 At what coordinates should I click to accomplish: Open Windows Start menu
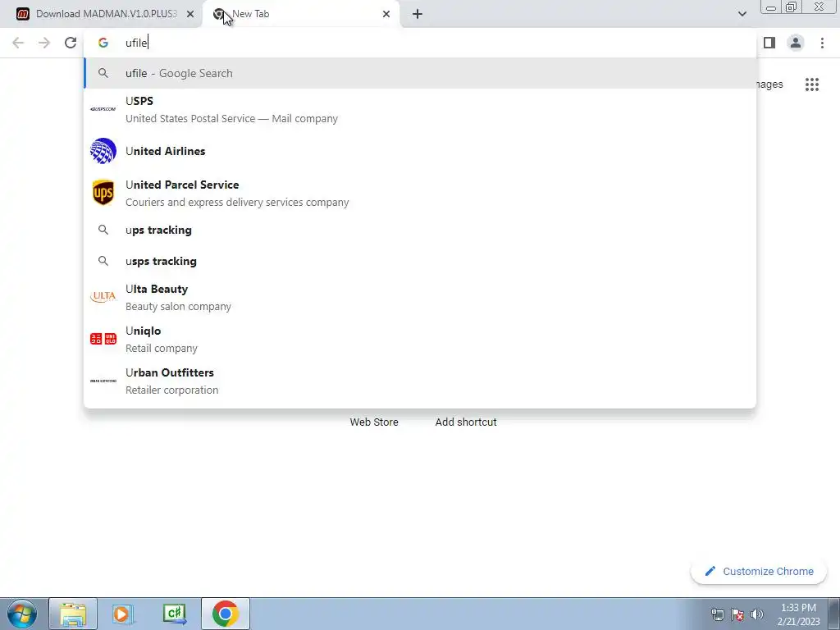point(21,614)
